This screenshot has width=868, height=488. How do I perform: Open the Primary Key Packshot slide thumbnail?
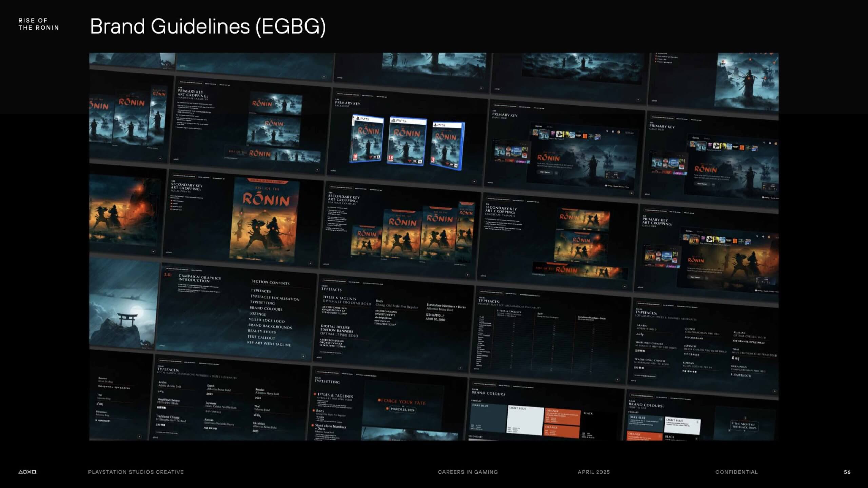(407, 137)
